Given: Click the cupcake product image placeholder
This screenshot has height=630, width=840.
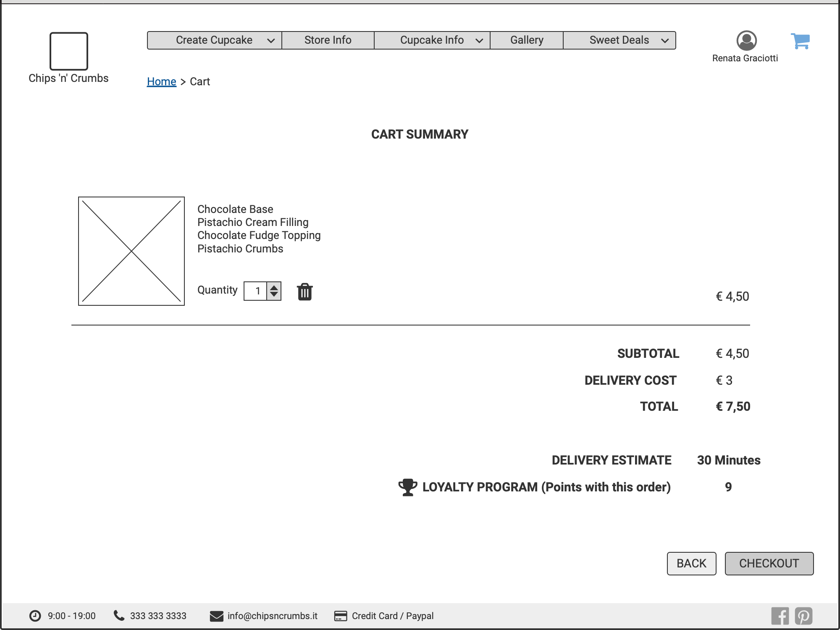Looking at the screenshot, I should pos(131,251).
